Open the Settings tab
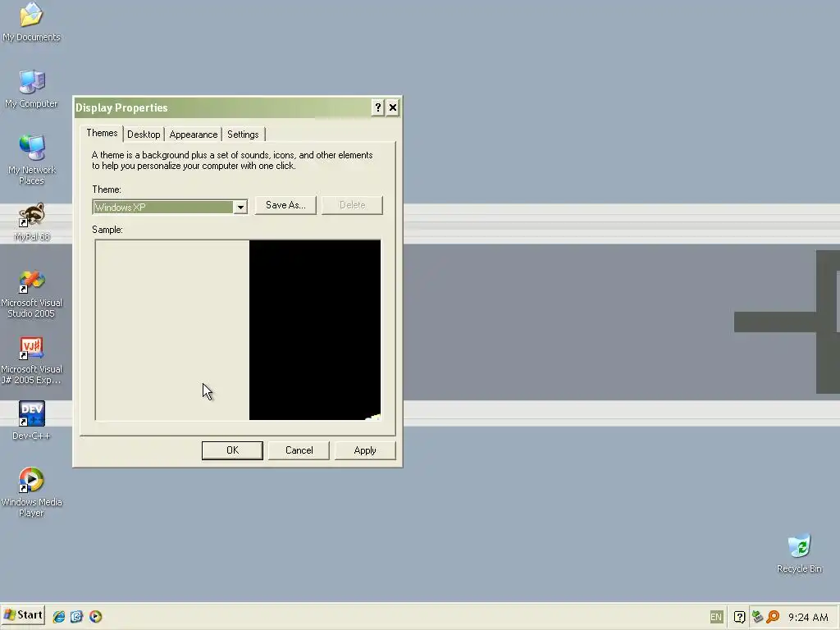The width and height of the screenshot is (840, 630). coord(243,135)
